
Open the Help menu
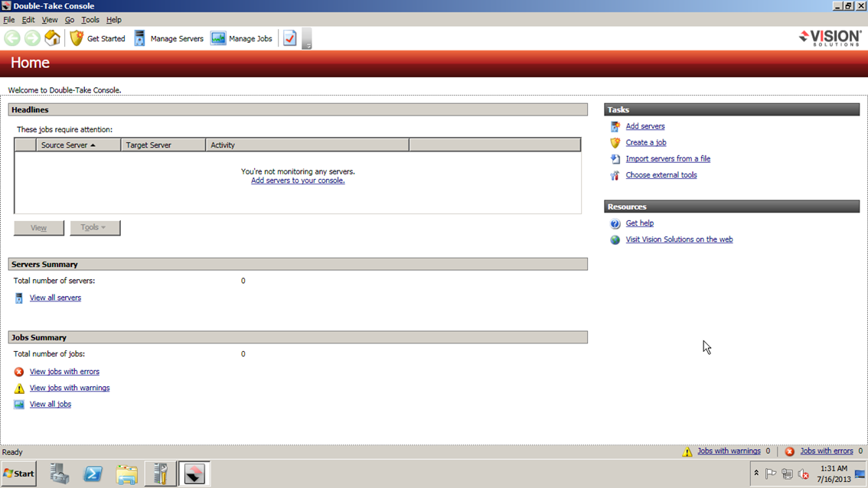click(x=113, y=20)
